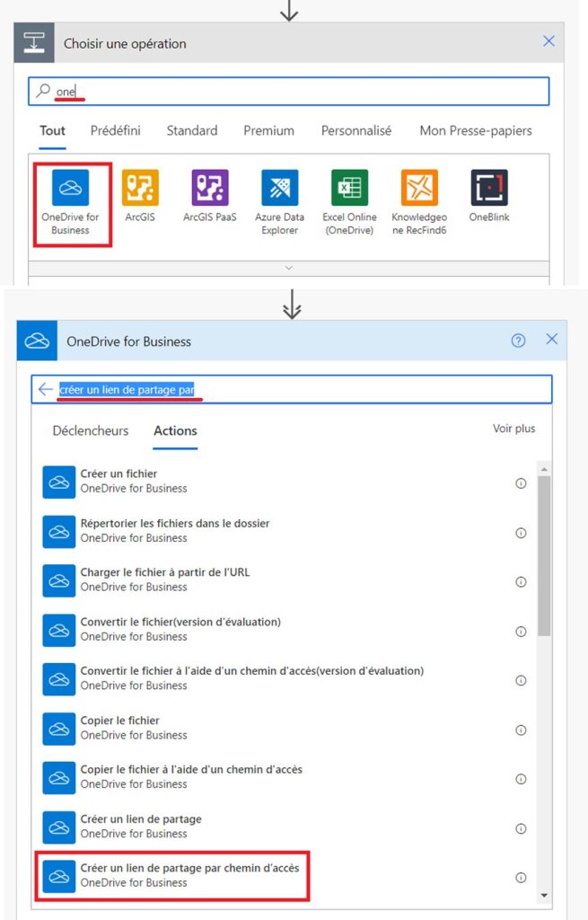Image resolution: width=588 pixels, height=920 pixels.
Task: Click the cloud icon beside Créer un fichier
Action: tap(59, 482)
